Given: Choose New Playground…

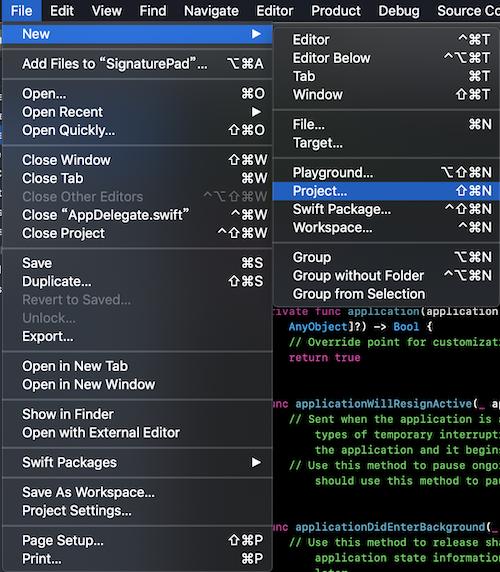Looking at the screenshot, I should pyautogui.click(x=386, y=173).
